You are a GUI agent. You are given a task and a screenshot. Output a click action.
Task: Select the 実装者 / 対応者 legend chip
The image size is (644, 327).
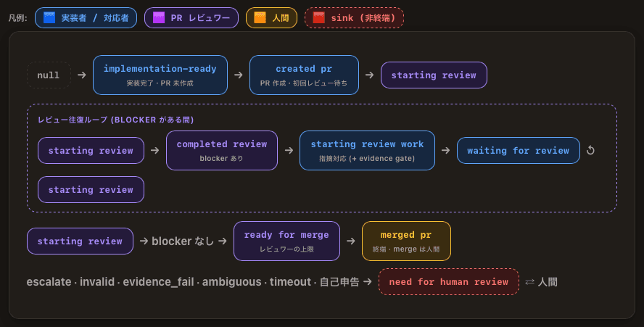pos(86,17)
